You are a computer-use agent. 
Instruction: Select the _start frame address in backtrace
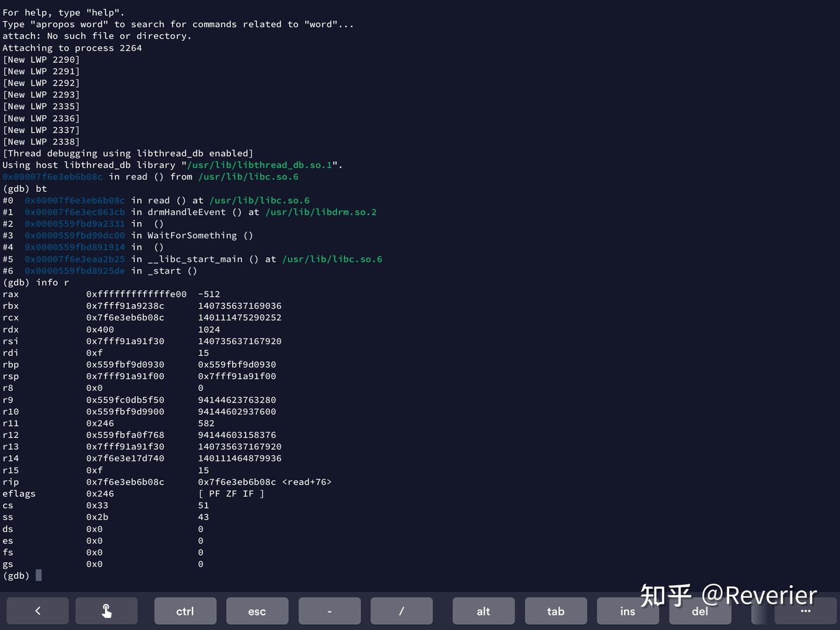[75, 271]
